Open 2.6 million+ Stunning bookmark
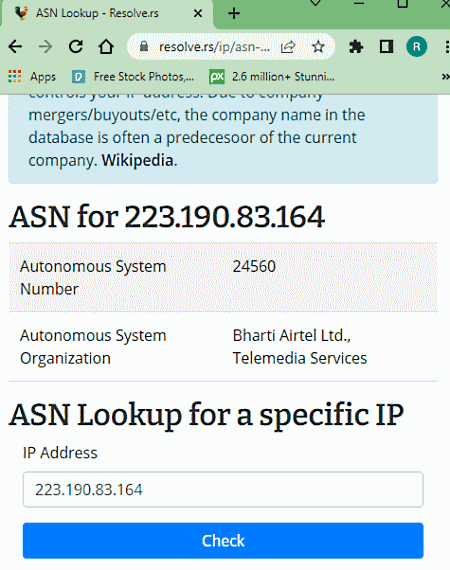This screenshot has width=450, height=570. (272, 77)
